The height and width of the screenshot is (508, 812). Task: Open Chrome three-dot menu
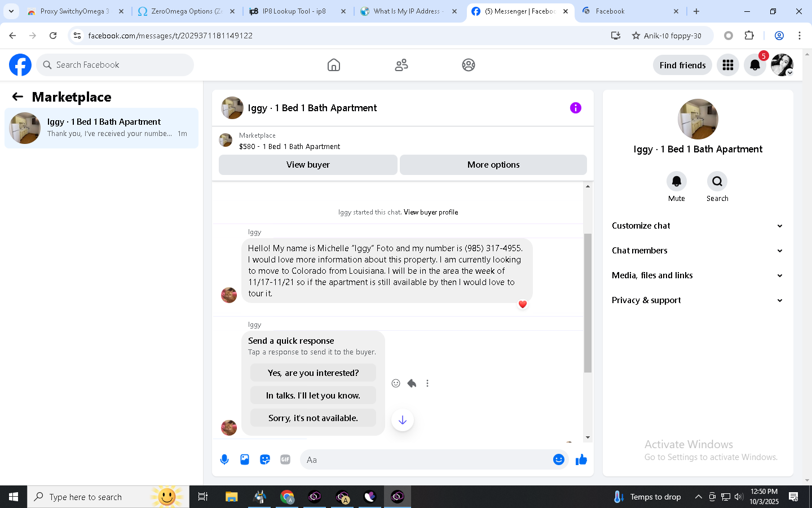[800, 36]
